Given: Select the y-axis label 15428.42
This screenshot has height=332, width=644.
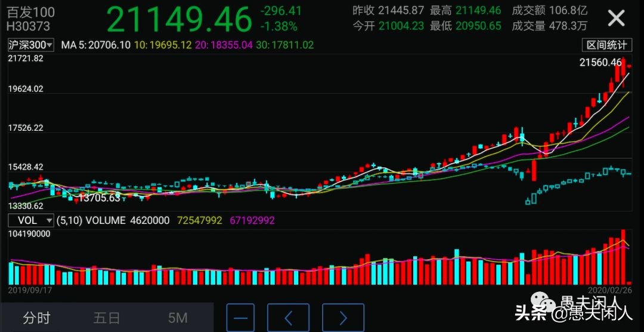Looking at the screenshot, I should [26, 167].
